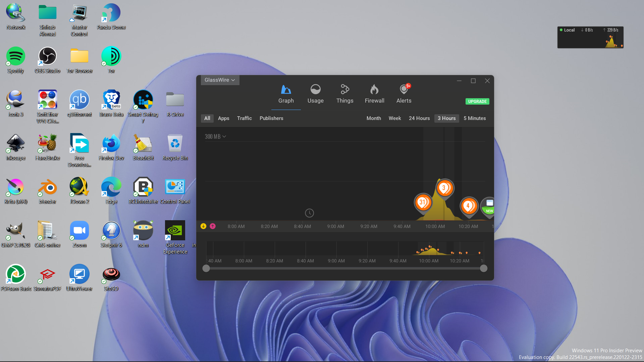This screenshot has width=644, height=362.
Task: Select the Firefox Dev shortcut
Action: tap(111, 147)
